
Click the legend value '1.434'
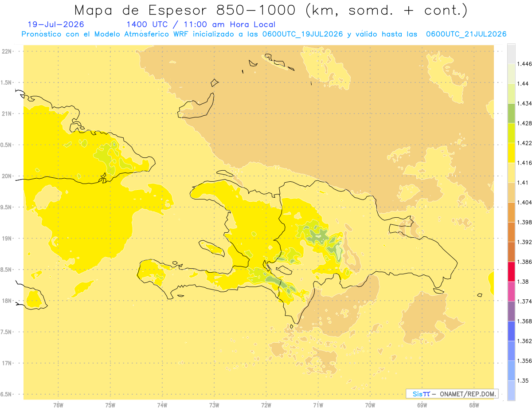524,103
